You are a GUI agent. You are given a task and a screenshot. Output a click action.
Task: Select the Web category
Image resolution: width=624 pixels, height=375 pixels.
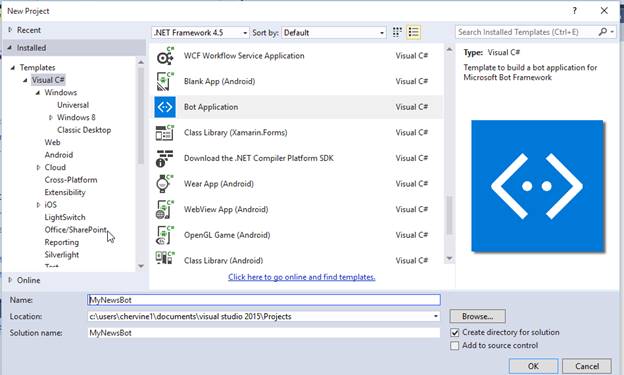[x=53, y=143]
